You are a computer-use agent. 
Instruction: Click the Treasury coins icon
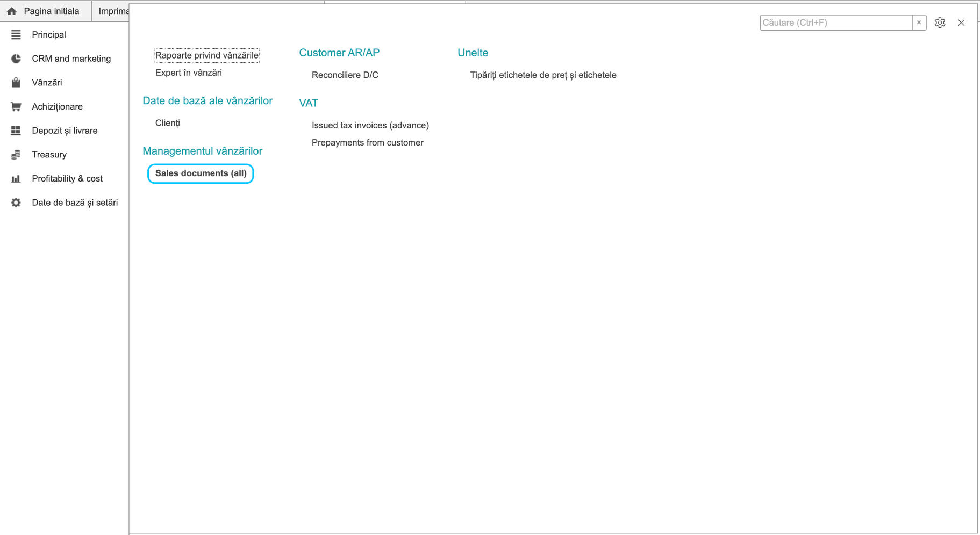pos(16,155)
